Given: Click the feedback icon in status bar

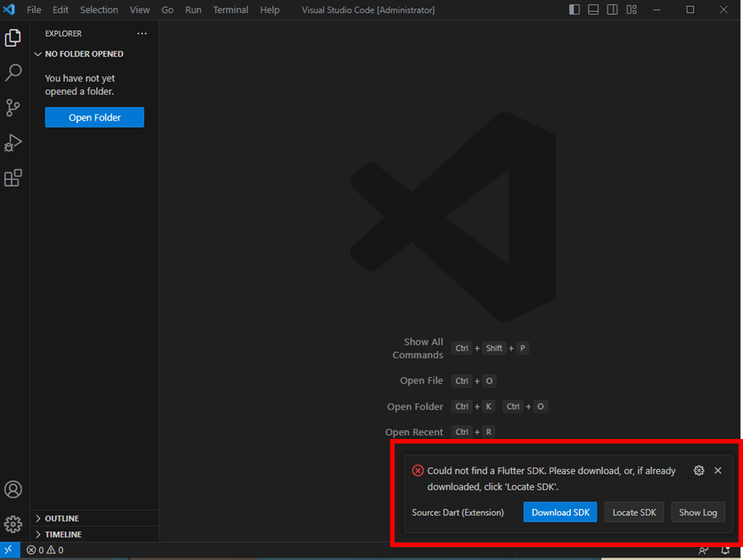Looking at the screenshot, I should pos(703,550).
